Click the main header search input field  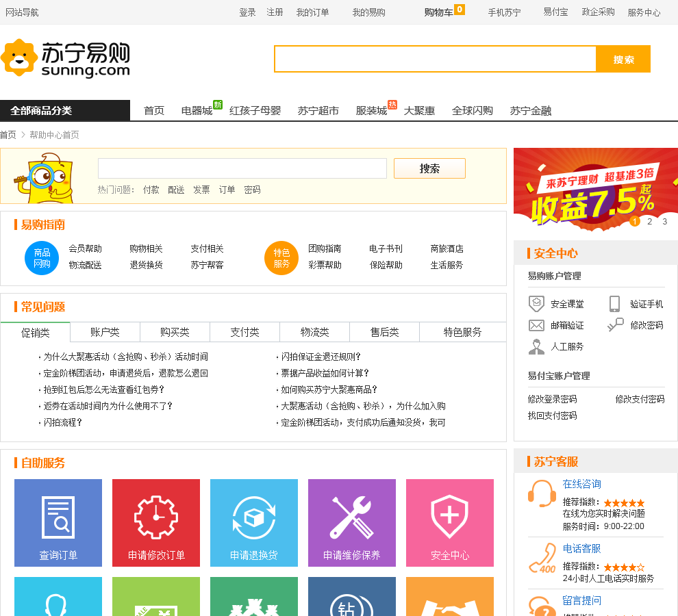tap(435, 60)
